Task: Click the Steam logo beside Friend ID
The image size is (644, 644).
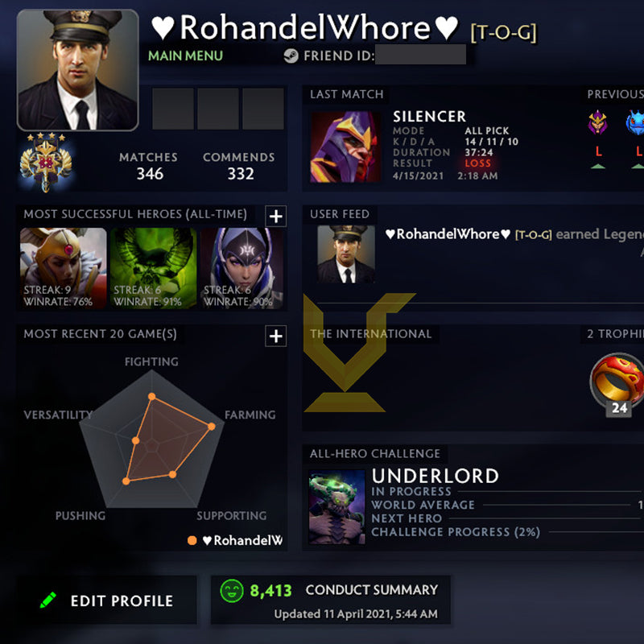Action: (x=291, y=56)
